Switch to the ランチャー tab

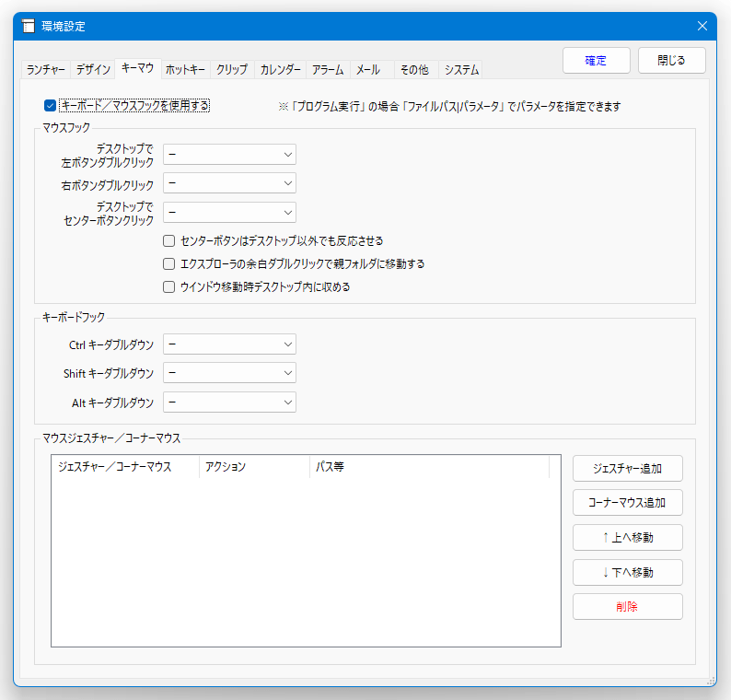coord(46,69)
